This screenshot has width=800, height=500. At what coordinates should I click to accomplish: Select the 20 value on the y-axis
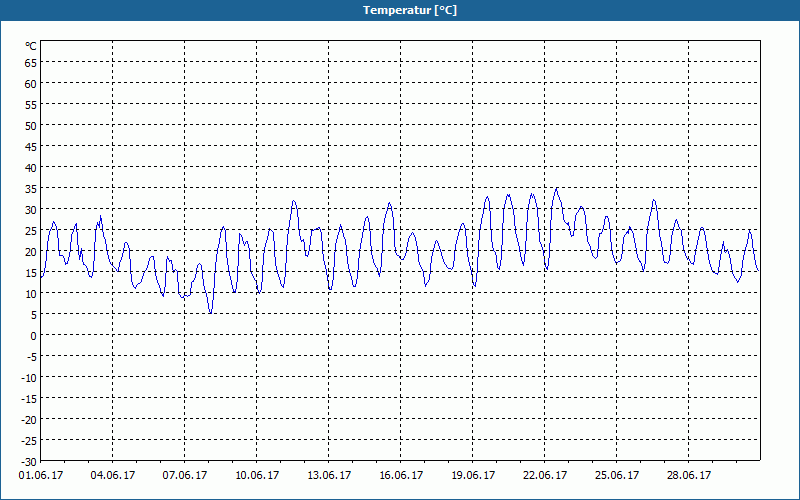31,252
